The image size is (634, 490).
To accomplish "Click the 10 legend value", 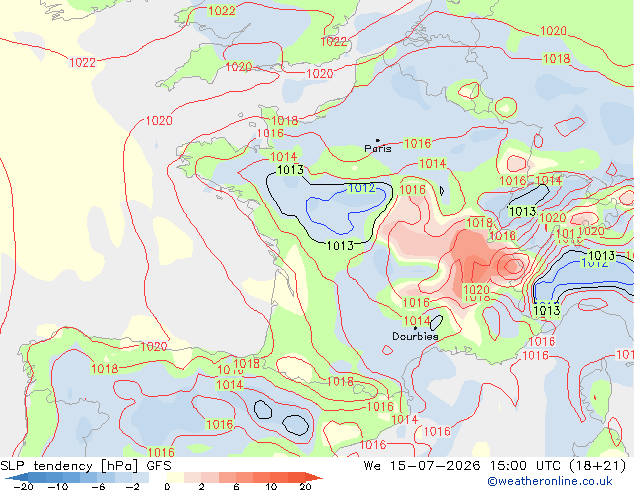I will pyautogui.click(x=271, y=486).
